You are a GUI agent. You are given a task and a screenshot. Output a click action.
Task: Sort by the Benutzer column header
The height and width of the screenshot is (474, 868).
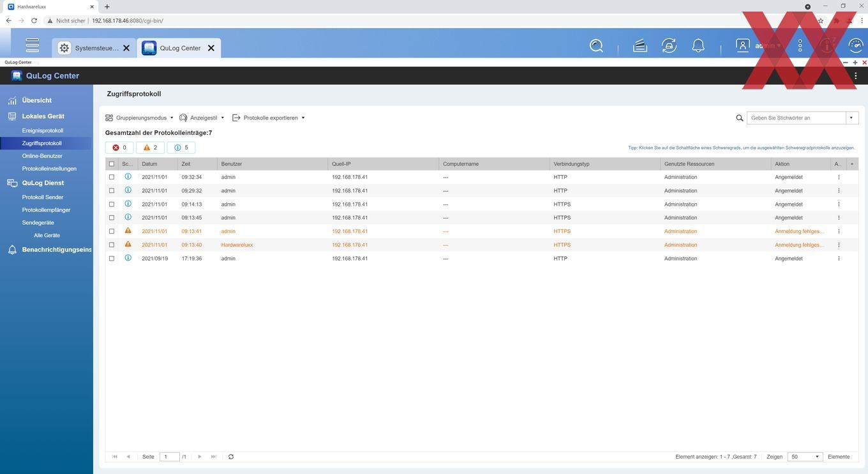tap(273, 164)
